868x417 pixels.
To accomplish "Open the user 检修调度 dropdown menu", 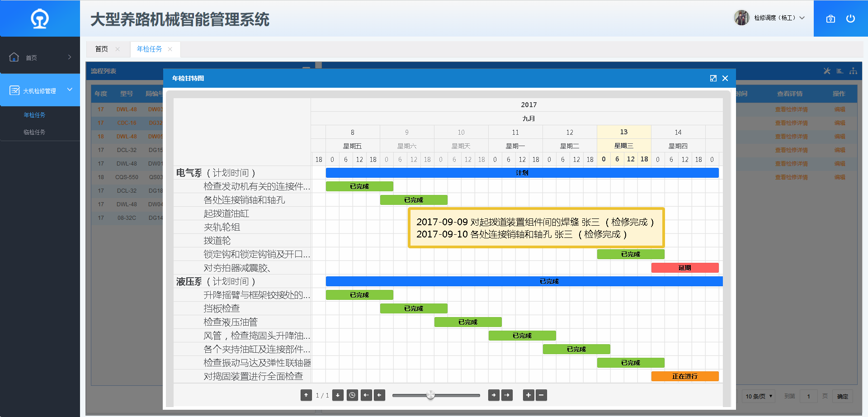I will (x=802, y=18).
